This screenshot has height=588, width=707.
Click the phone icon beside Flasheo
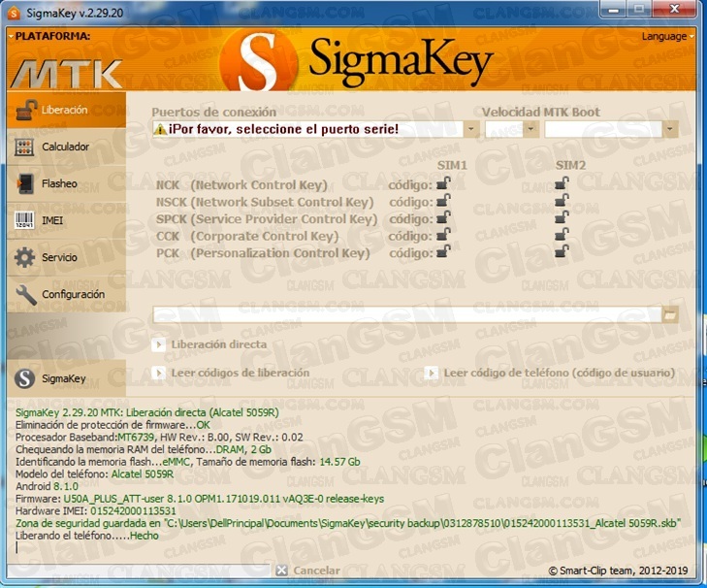pyautogui.click(x=25, y=183)
